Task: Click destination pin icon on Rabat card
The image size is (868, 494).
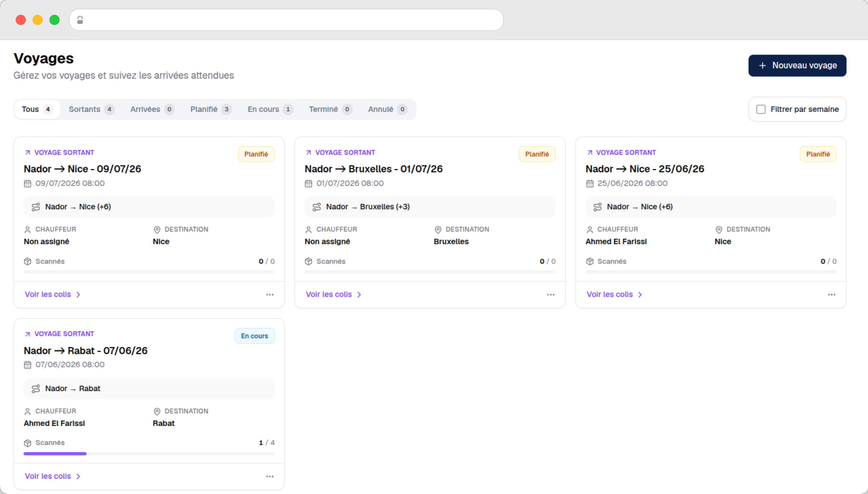Action: click(x=157, y=412)
